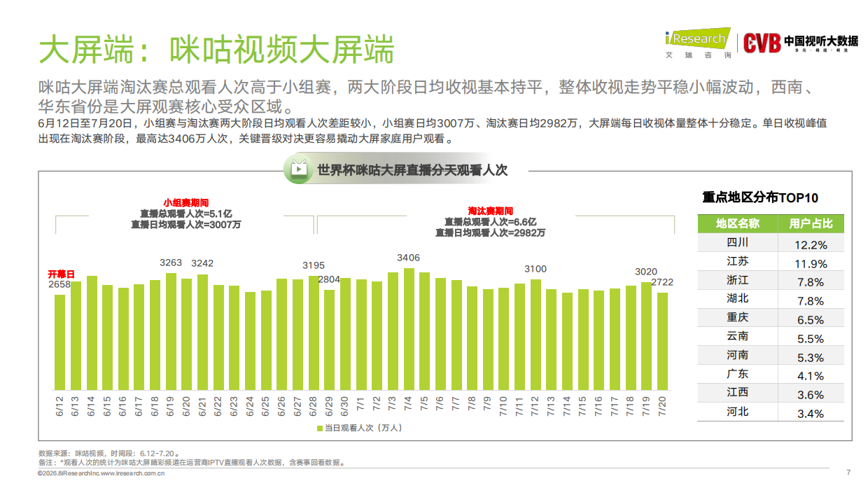
Task: Click the data label 2804
Action: [x=329, y=279]
